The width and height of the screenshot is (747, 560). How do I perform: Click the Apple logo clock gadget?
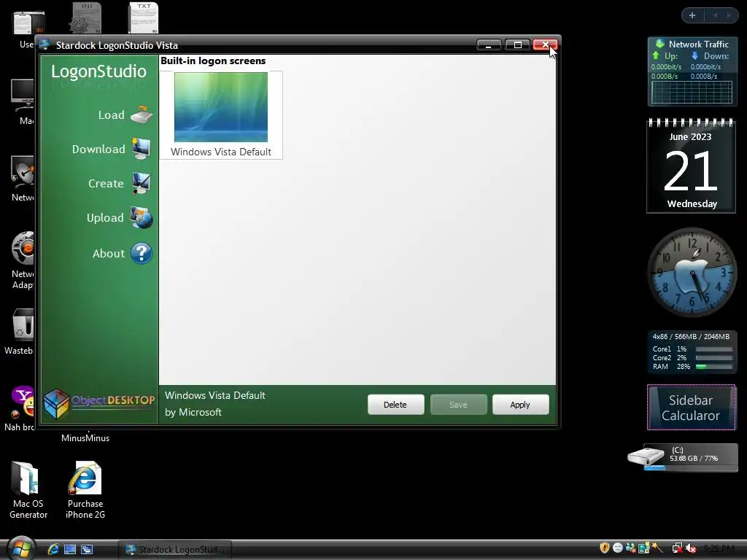click(692, 273)
